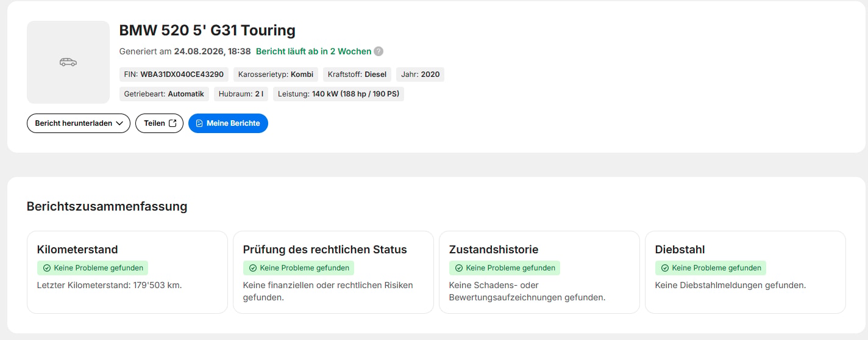868x340 pixels.
Task: Click the Getriebeart Automatik tag
Action: [x=164, y=94]
